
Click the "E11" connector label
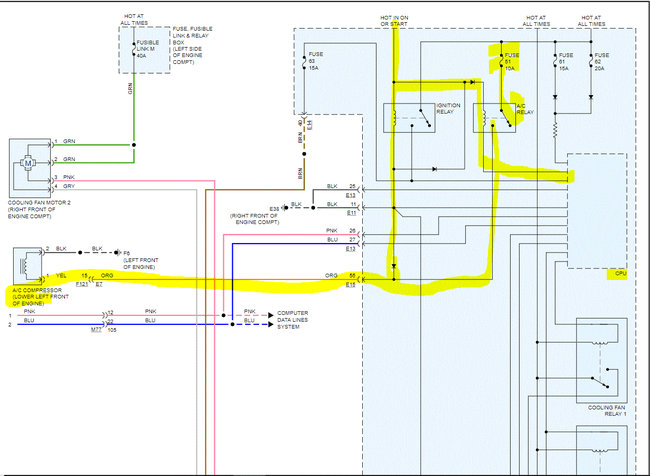pos(351,213)
